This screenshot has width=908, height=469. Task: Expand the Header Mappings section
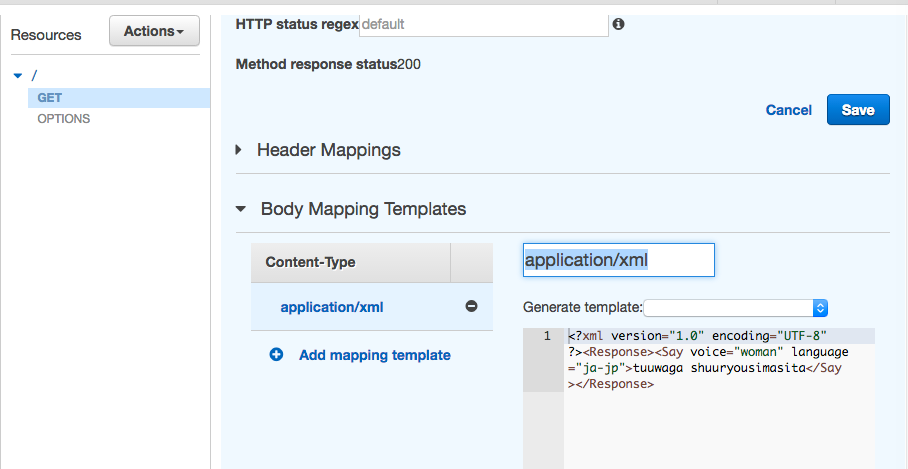click(x=239, y=150)
